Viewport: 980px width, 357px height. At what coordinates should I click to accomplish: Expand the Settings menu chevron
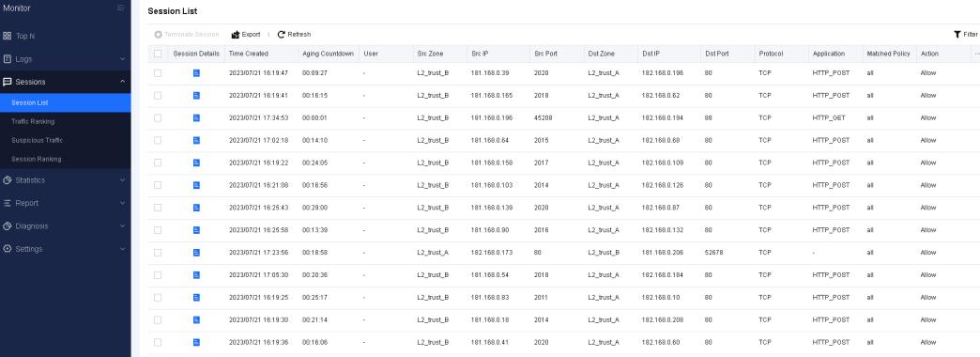(122, 249)
